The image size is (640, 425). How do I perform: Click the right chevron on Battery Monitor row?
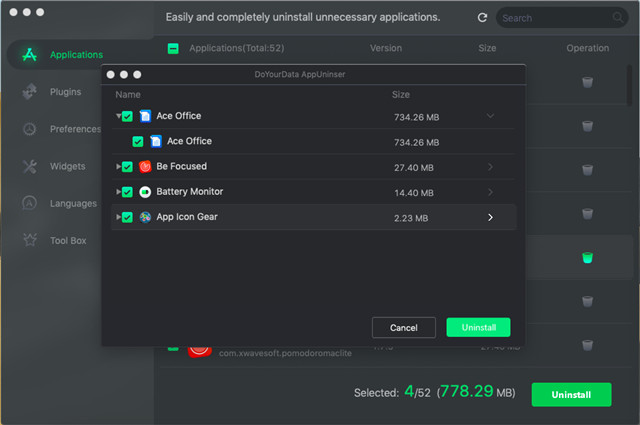point(490,192)
